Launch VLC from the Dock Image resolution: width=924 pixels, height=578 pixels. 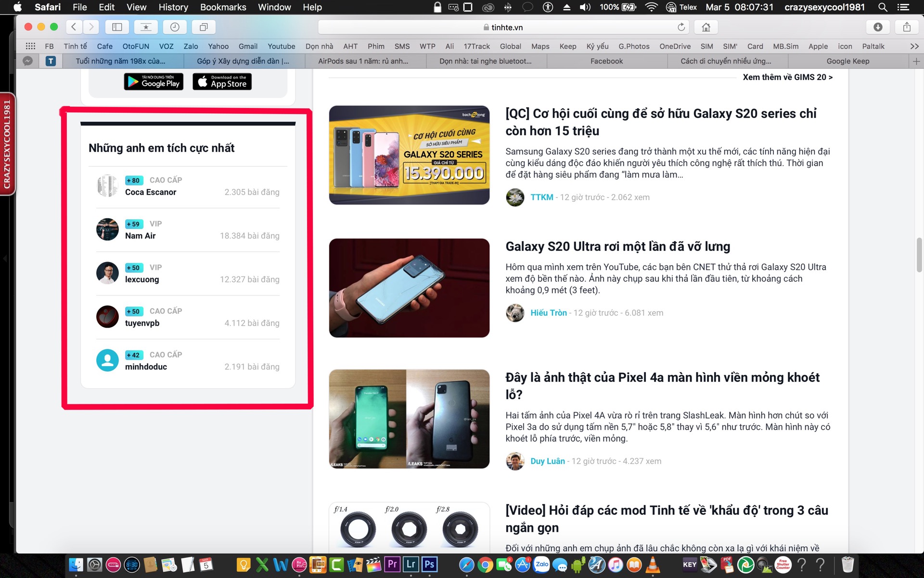pos(653,564)
